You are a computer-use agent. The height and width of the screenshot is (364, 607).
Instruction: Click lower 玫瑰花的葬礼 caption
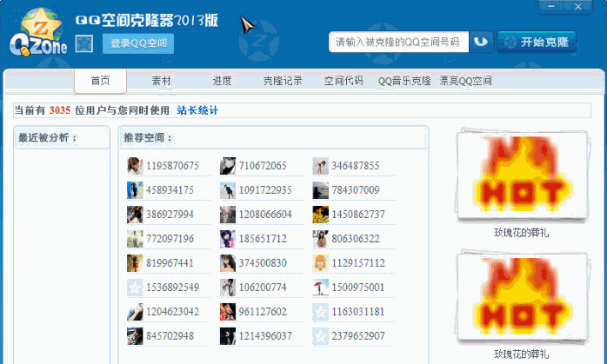(522, 354)
